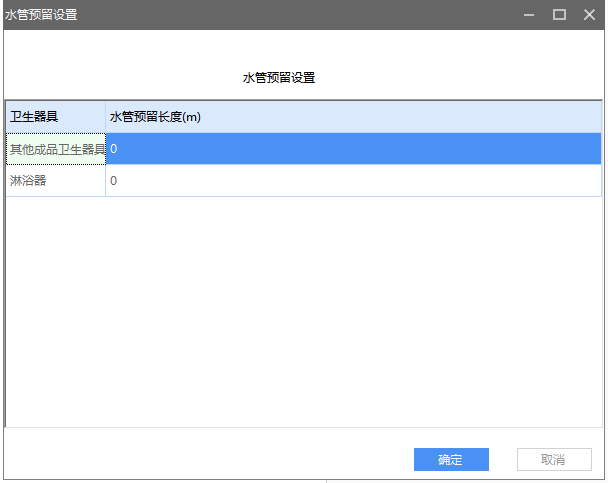Click the 水管预留长度(m) column header
This screenshot has width=608, height=483.
(155, 117)
